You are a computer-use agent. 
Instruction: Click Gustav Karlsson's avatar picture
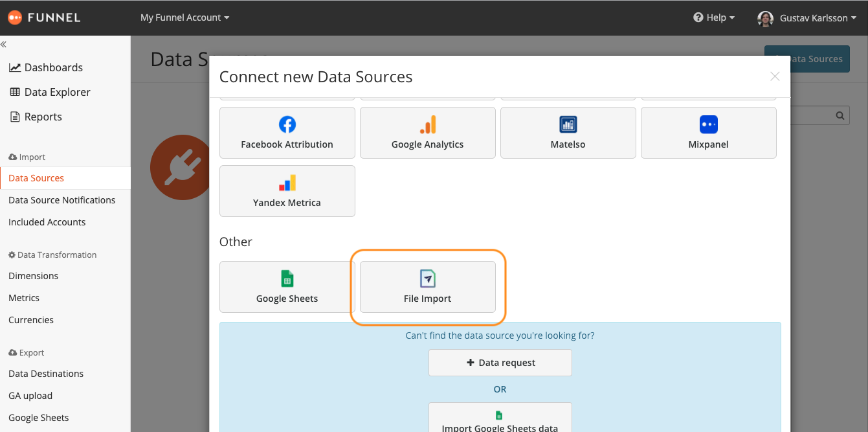[x=765, y=18]
